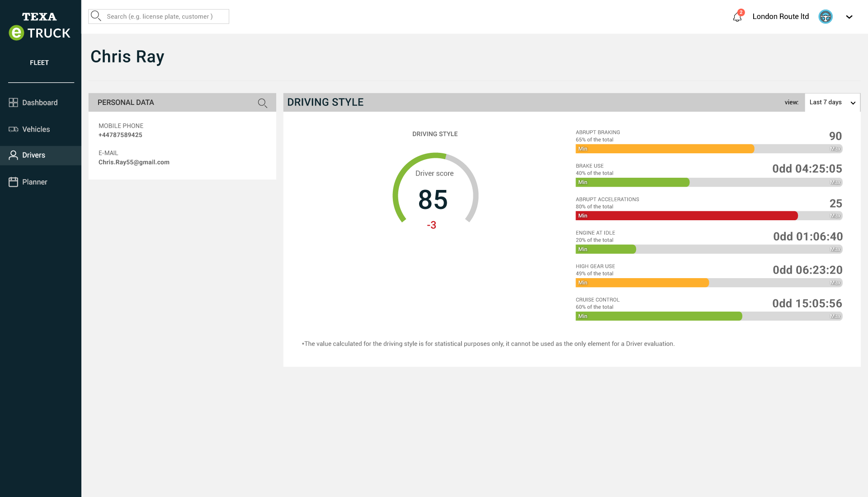Click the Brake Use time 0dd 04:25:05
The image size is (868, 497).
[x=807, y=169]
